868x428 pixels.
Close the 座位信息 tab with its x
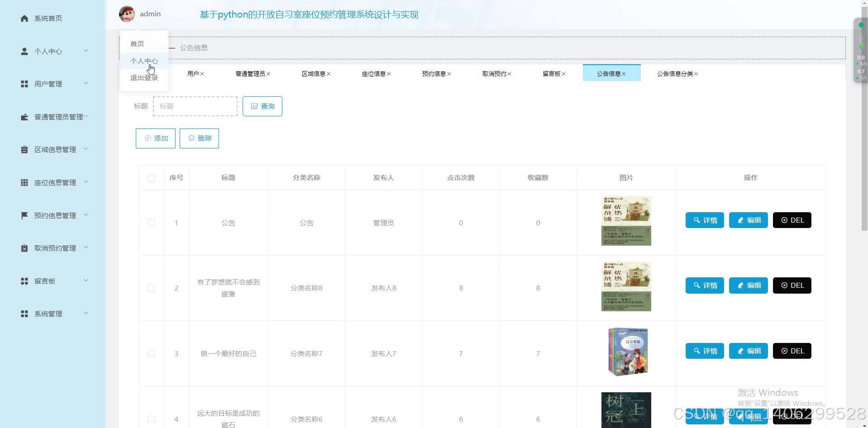coord(389,74)
